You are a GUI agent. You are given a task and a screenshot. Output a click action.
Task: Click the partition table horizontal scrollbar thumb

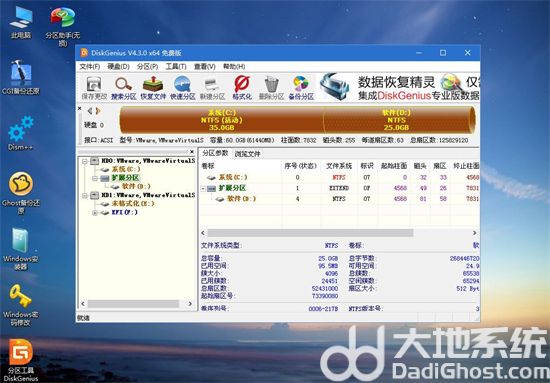click(310, 233)
